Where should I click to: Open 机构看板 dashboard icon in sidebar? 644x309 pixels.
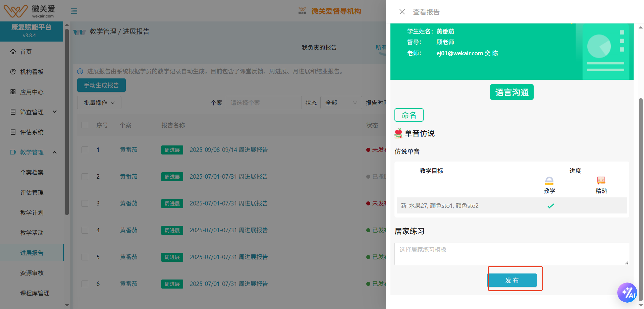pos(13,72)
